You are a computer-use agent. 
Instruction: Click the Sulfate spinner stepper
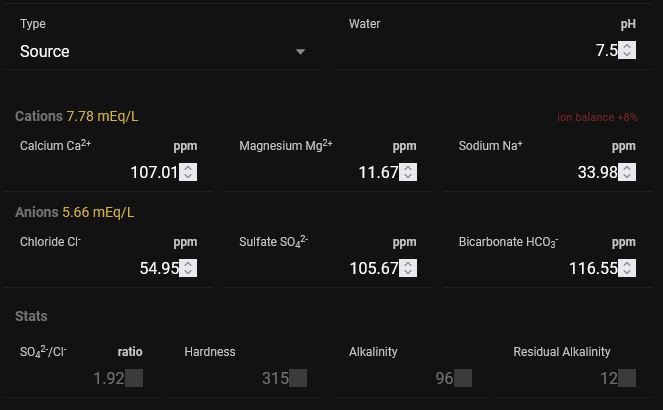tap(407, 268)
